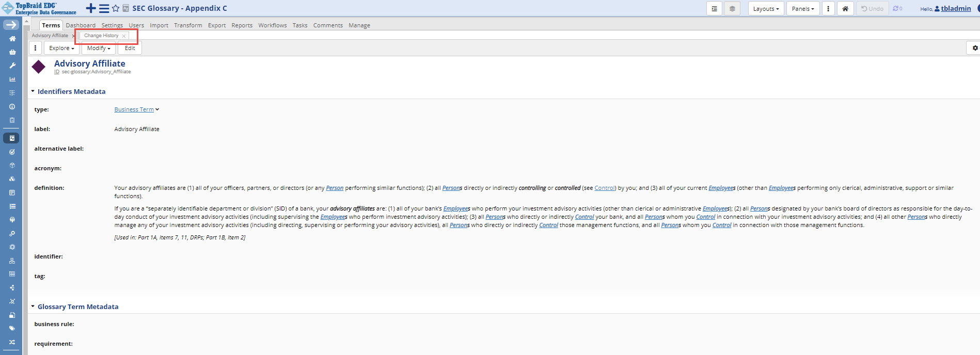Click the plus create-new icon in the header

pos(91,8)
